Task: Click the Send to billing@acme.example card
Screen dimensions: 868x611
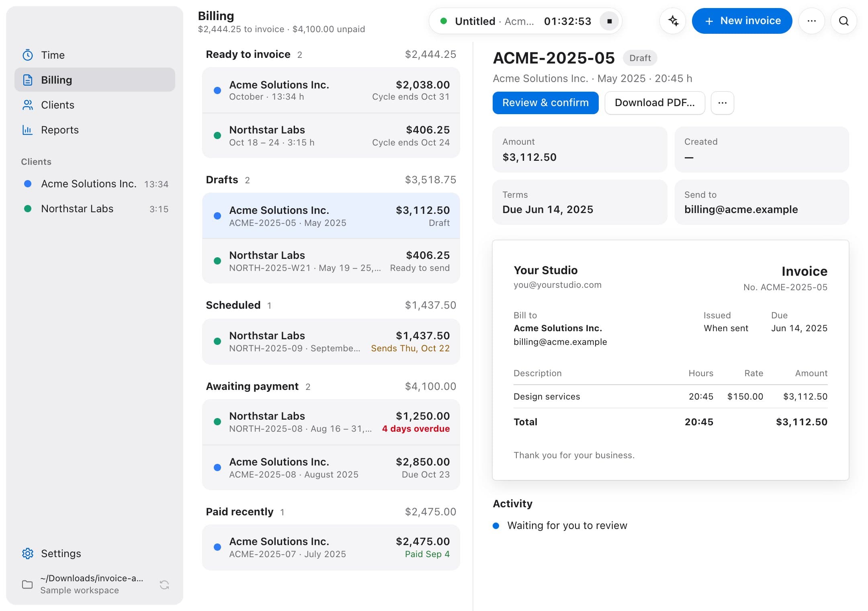Action: [x=762, y=202]
